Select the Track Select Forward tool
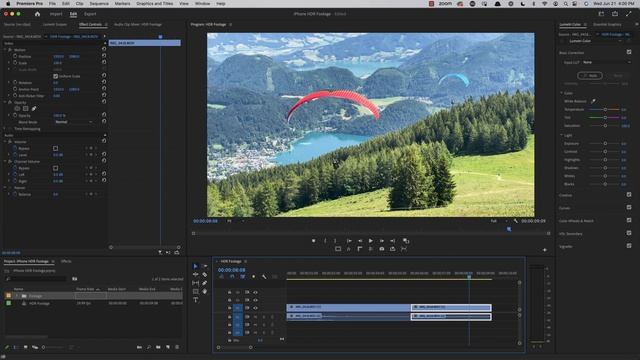The height and width of the screenshot is (360, 640). [x=204, y=266]
